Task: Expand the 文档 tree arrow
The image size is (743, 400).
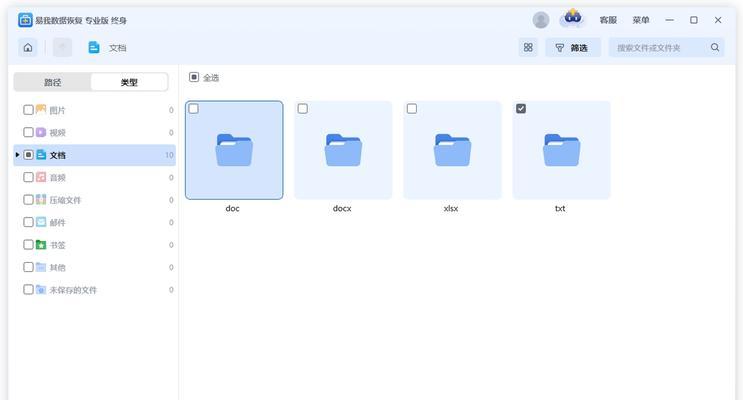Action: click(18, 155)
